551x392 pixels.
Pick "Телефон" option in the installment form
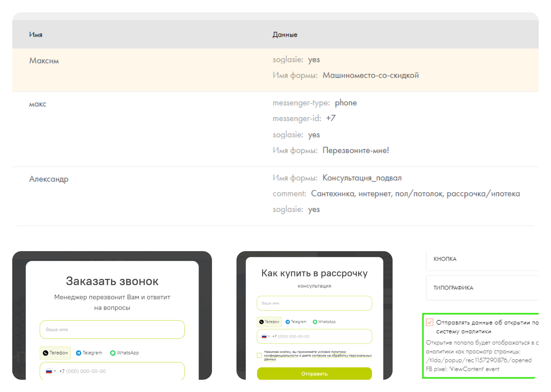269,322
